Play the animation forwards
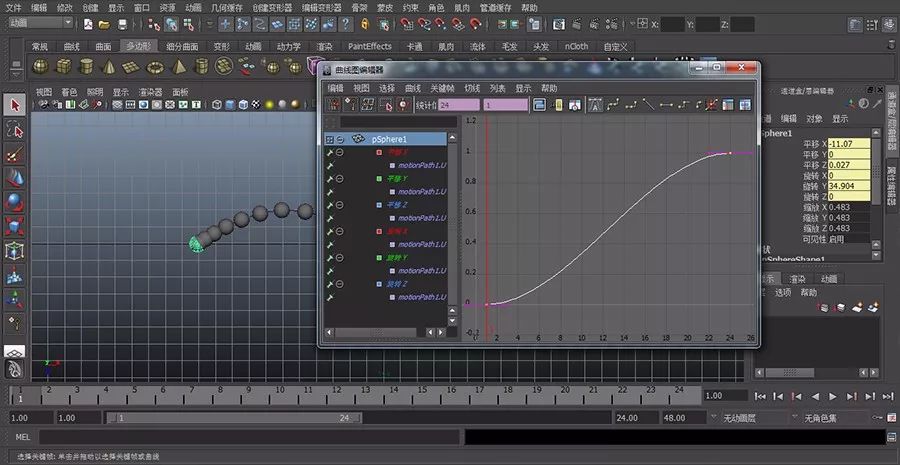900x465 pixels. point(833,396)
